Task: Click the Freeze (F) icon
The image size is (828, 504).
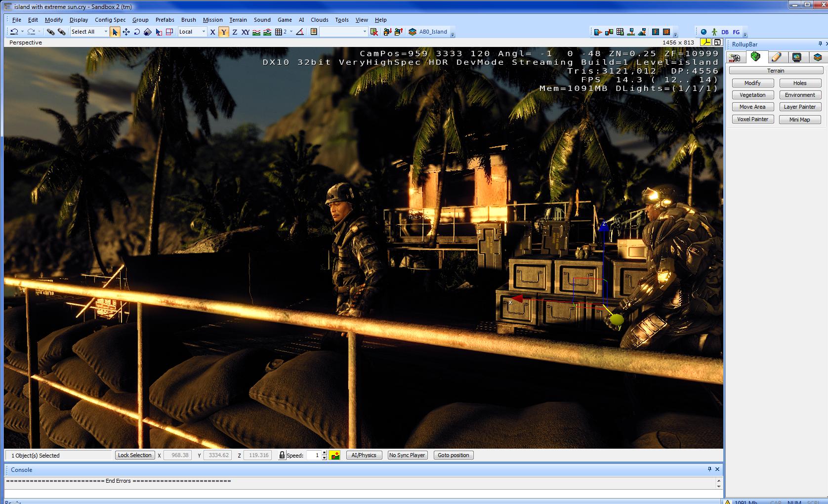Action: pyautogui.click(x=656, y=32)
